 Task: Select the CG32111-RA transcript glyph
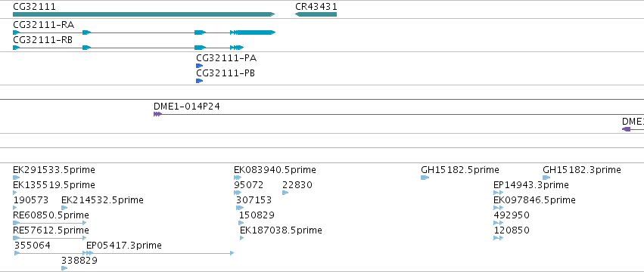pyautogui.click(x=144, y=32)
